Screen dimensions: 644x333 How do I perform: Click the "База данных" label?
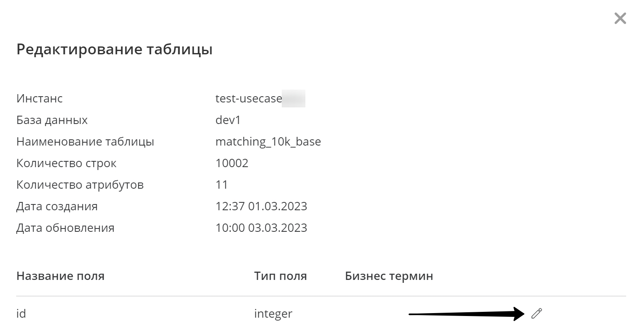tap(52, 120)
